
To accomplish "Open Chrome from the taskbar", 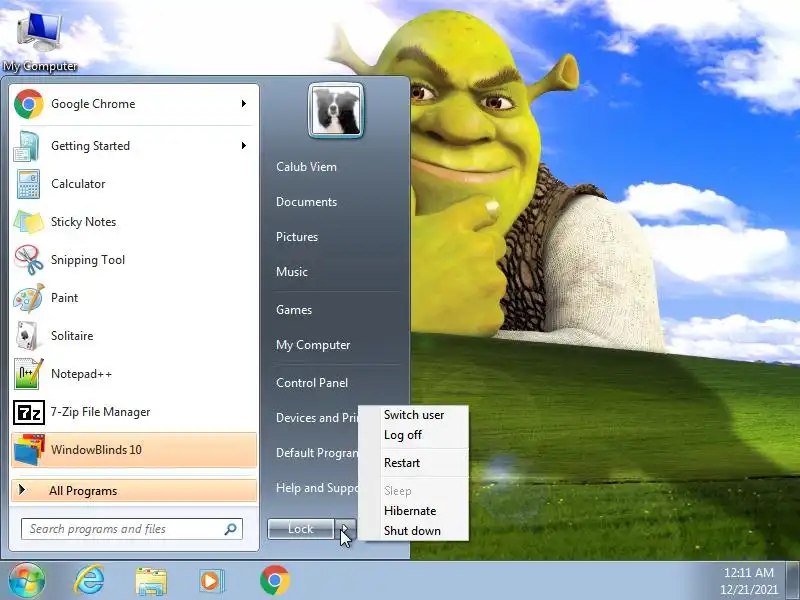I will pos(274,580).
